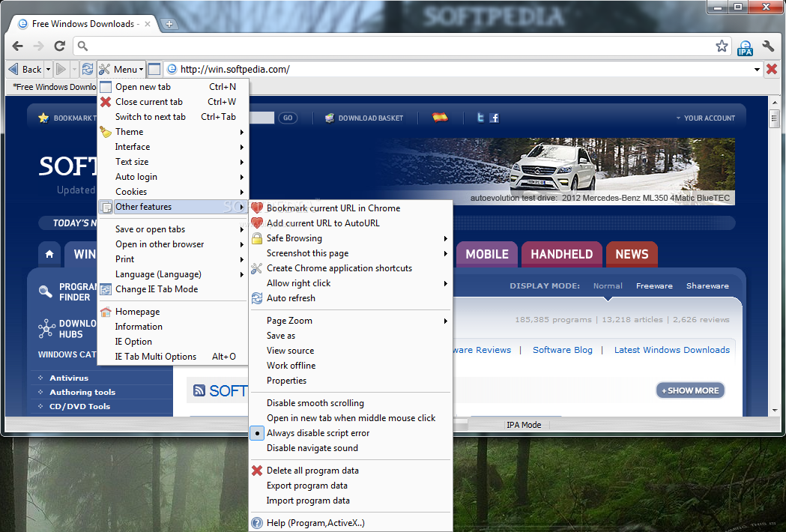The width and height of the screenshot is (786, 532).
Task: Select Close current tab menu item
Action: pos(173,102)
